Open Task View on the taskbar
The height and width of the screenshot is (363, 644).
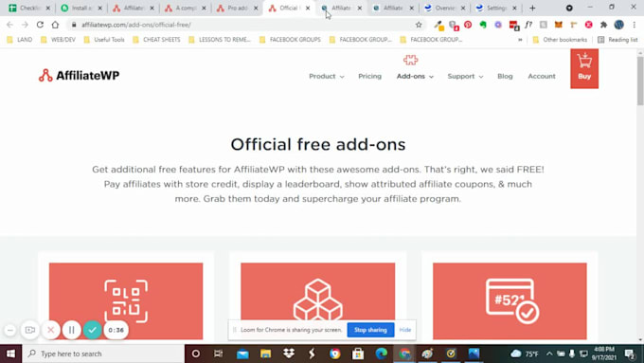click(x=218, y=354)
